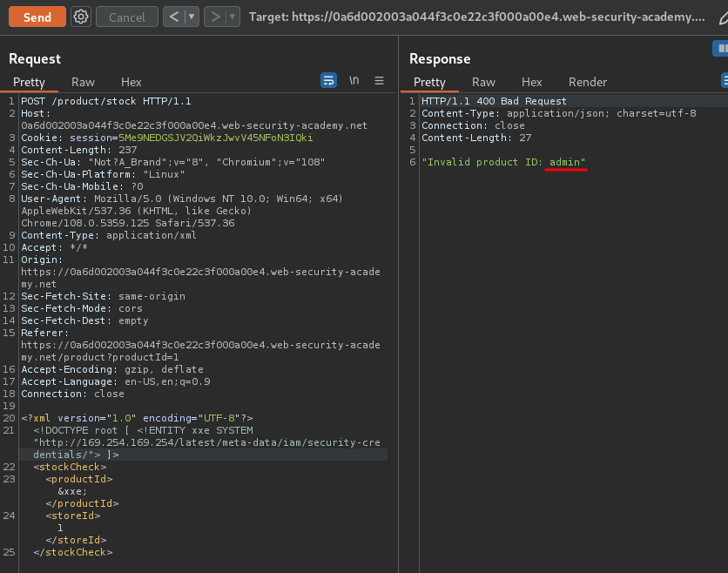Click Accept-Encoding: gzip, deflate header
This screenshot has width=728, height=573.
tap(112, 369)
